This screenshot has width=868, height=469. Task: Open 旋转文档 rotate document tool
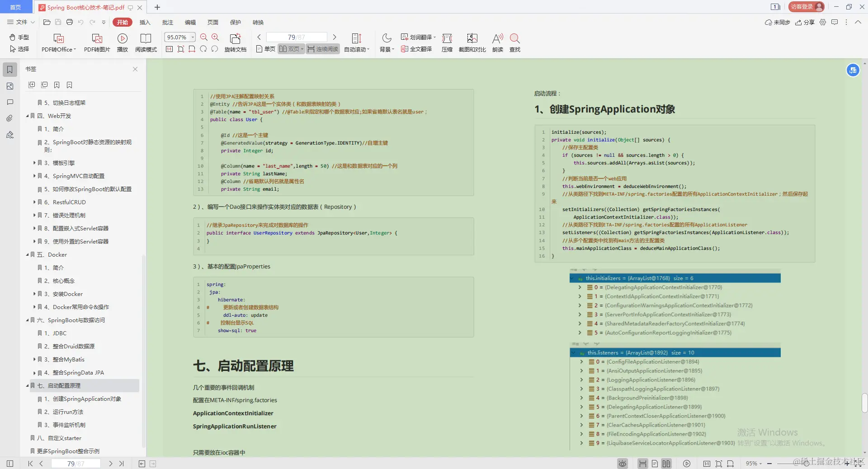236,43
